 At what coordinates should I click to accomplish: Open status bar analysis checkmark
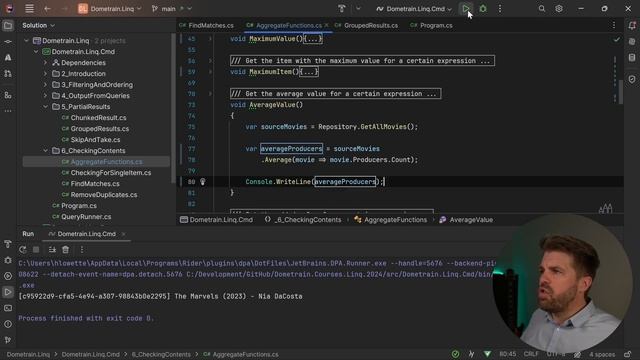(x=455, y=354)
